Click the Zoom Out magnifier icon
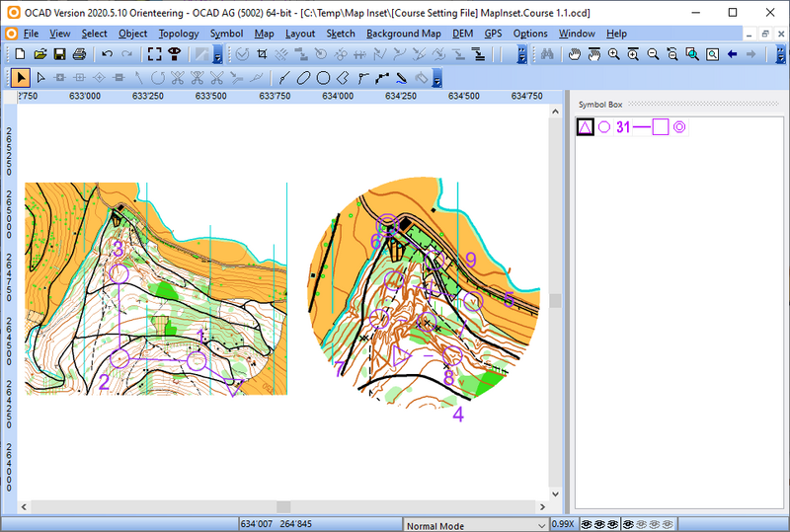790x532 pixels. (x=653, y=54)
